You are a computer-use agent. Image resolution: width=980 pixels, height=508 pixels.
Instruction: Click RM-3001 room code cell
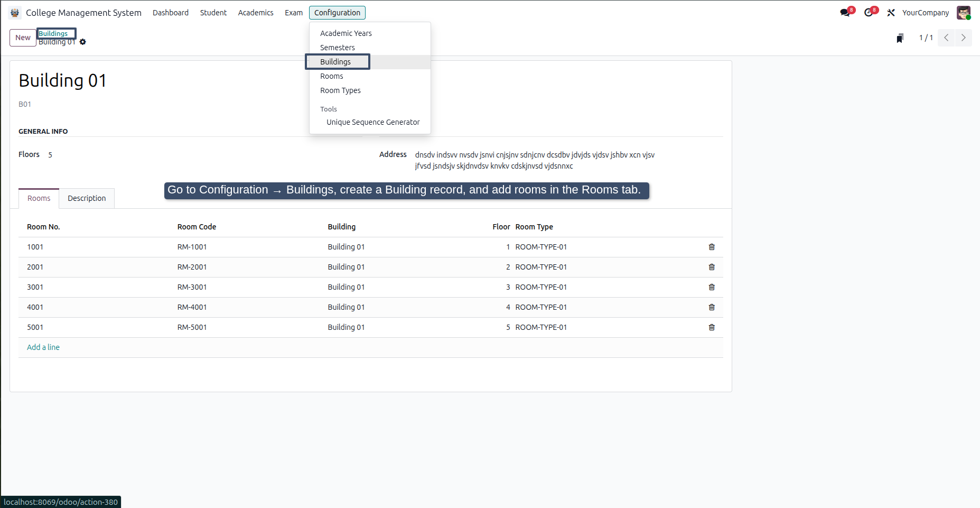(x=192, y=287)
